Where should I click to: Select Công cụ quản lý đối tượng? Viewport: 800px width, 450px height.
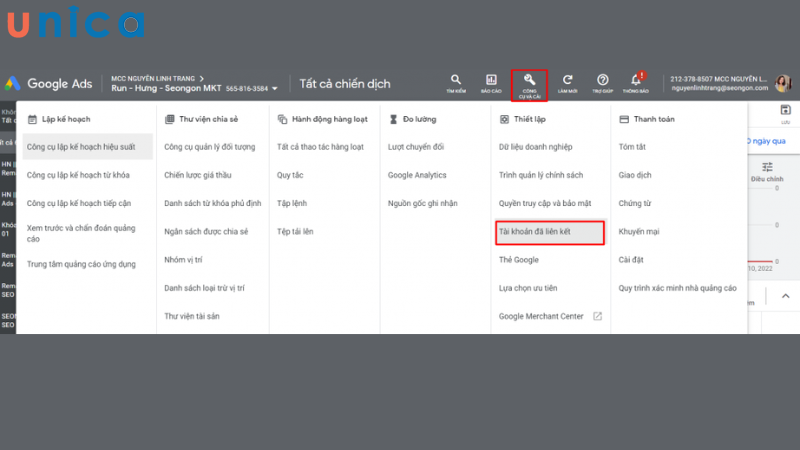coord(210,147)
